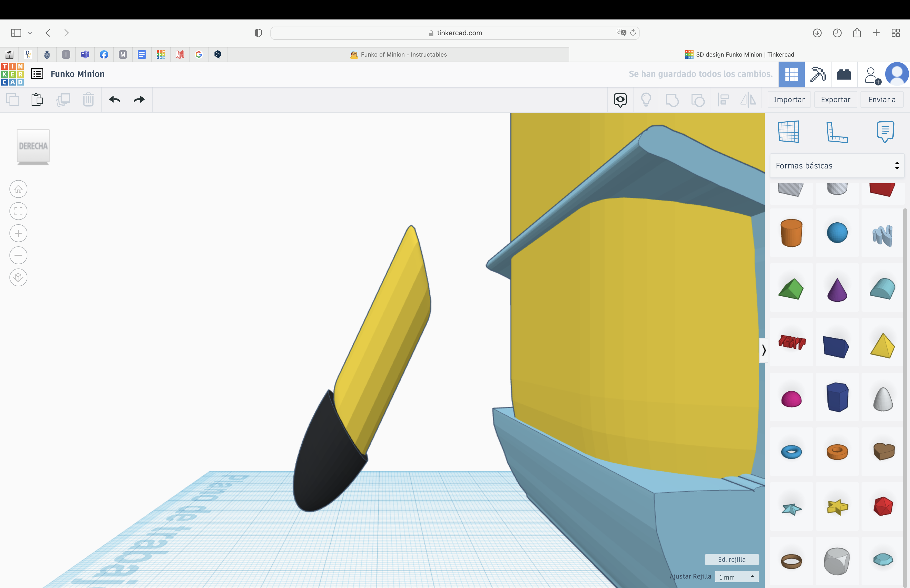910x588 pixels.
Task: Pick the yellow Star shape
Action: pyautogui.click(x=837, y=507)
